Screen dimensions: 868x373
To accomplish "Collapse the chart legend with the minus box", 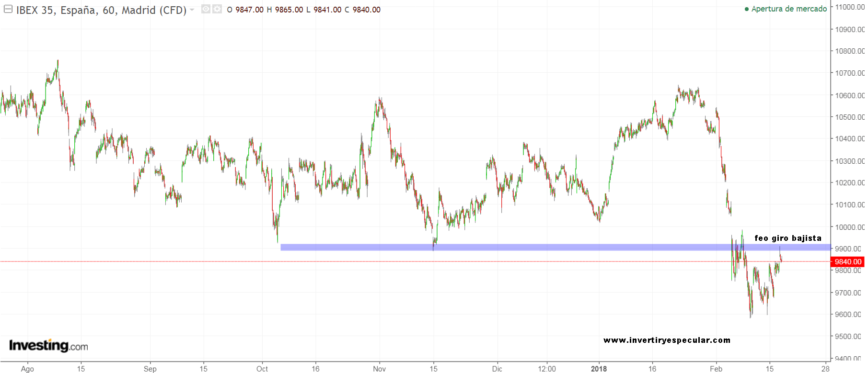I will [8, 10].
